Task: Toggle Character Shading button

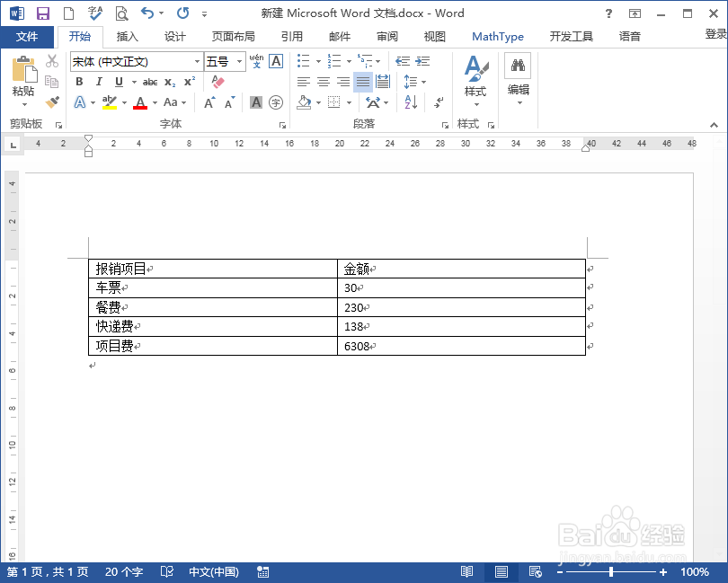Action: coord(256,102)
